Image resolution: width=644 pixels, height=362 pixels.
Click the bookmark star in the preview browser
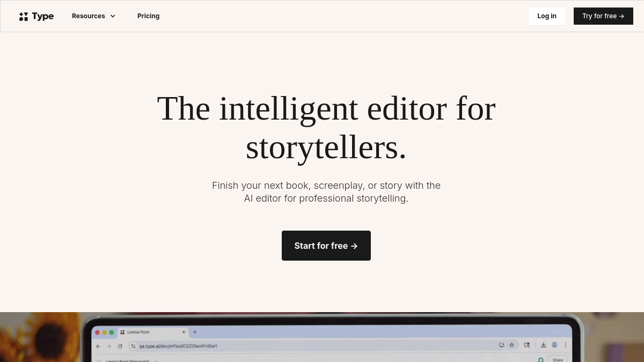coord(511,345)
